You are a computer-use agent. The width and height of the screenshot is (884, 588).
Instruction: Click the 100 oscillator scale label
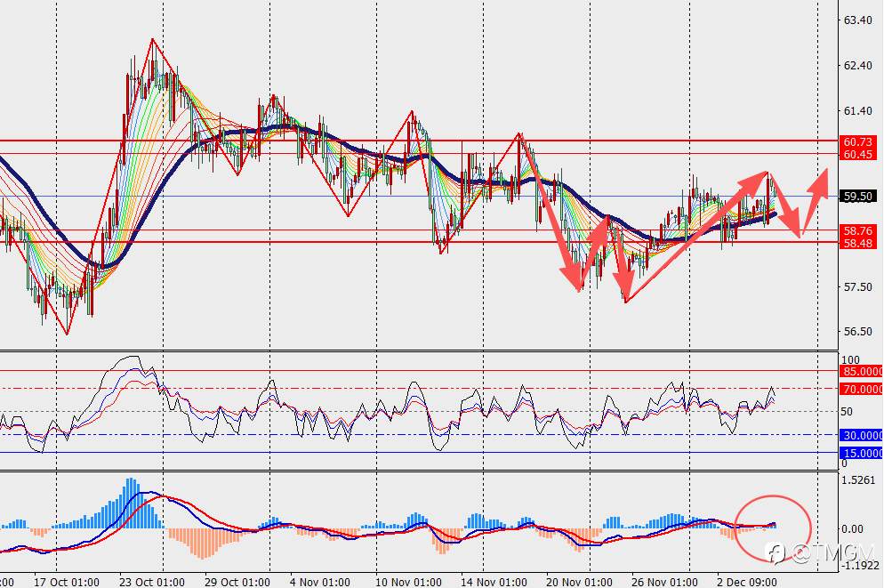pos(850,359)
